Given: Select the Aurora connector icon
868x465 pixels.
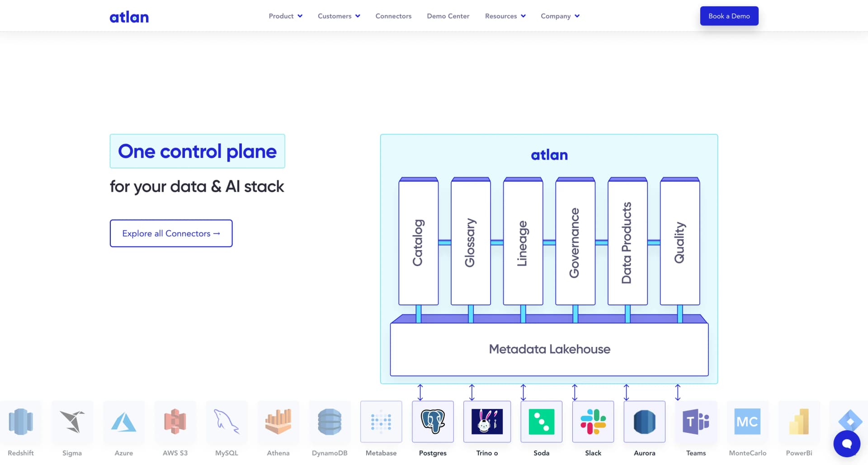Looking at the screenshot, I should [644, 422].
